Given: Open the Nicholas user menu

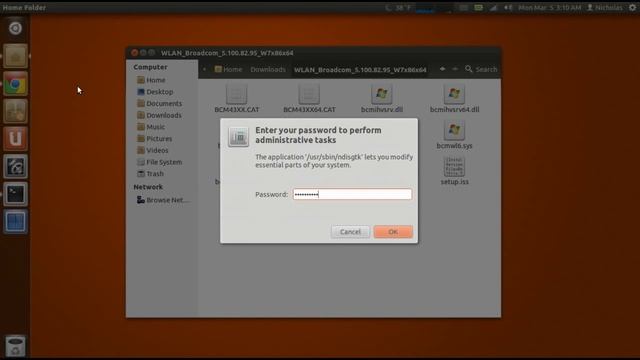Looking at the screenshot, I should (604, 7).
